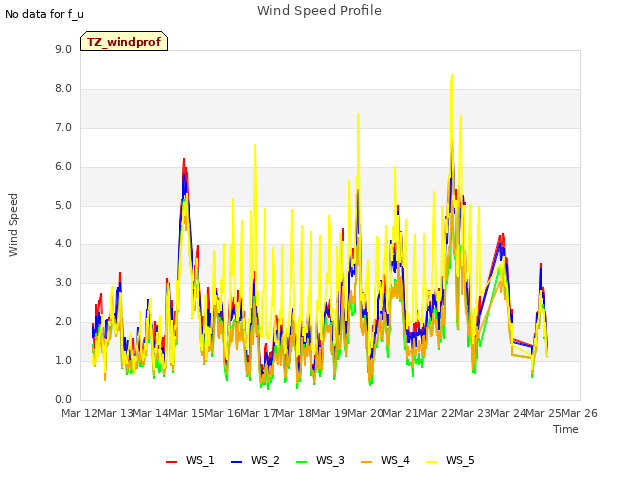Click the 9.0 y-axis tick label
The height and width of the screenshot is (480, 640).
(63, 50)
